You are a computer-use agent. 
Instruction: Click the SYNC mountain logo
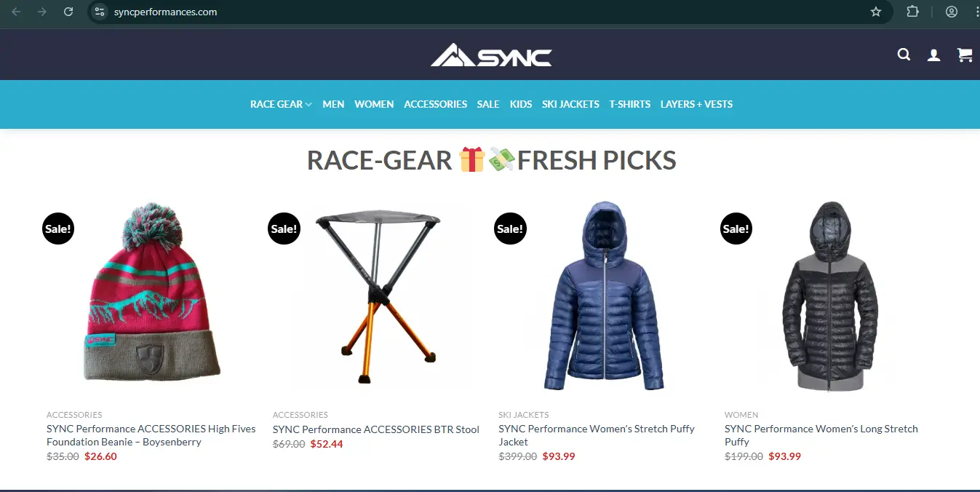click(x=491, y=55)
